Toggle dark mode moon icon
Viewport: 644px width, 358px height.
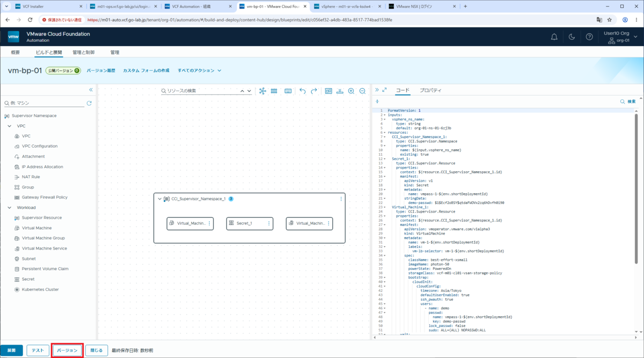572,37
